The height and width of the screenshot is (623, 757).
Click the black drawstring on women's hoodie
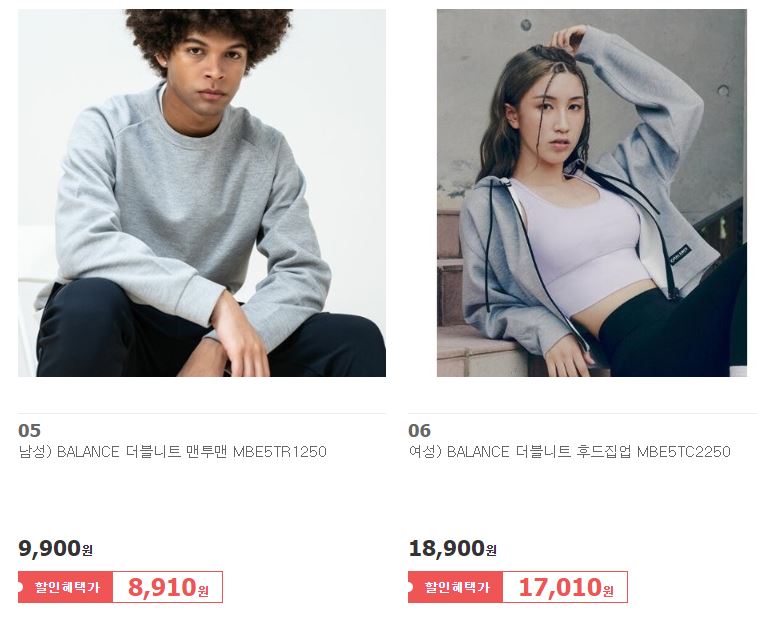click(x=489, y=246)
